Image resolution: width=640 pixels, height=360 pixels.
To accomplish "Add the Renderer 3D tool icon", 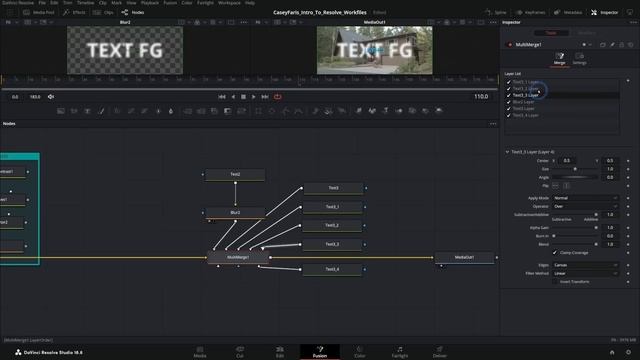I will [x=439, y=111].
